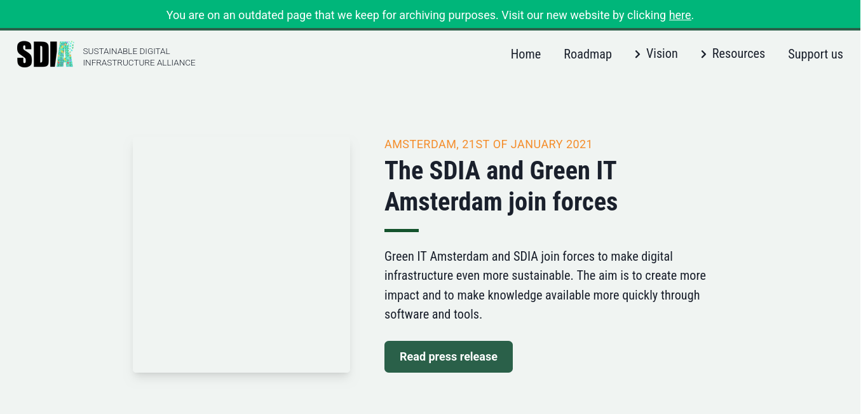
Task: Open the Vision menu label
Action: [x=662, y=54]
